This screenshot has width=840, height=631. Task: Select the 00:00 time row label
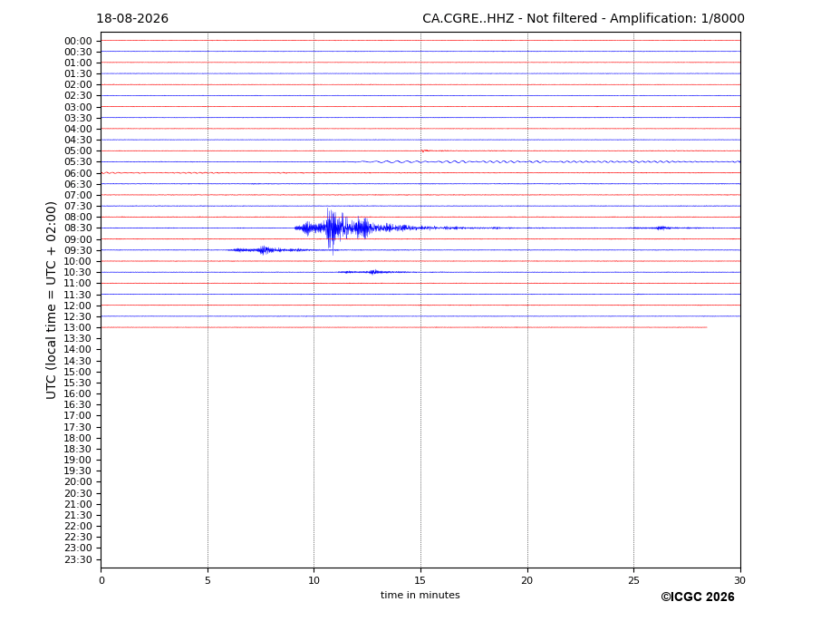pos(78,42)
